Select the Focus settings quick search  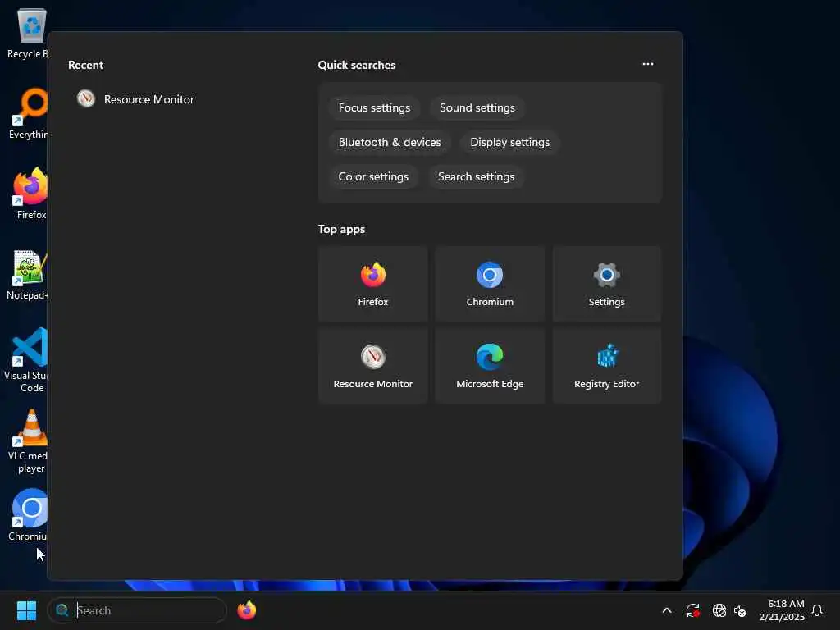click(x=374, y=107)
